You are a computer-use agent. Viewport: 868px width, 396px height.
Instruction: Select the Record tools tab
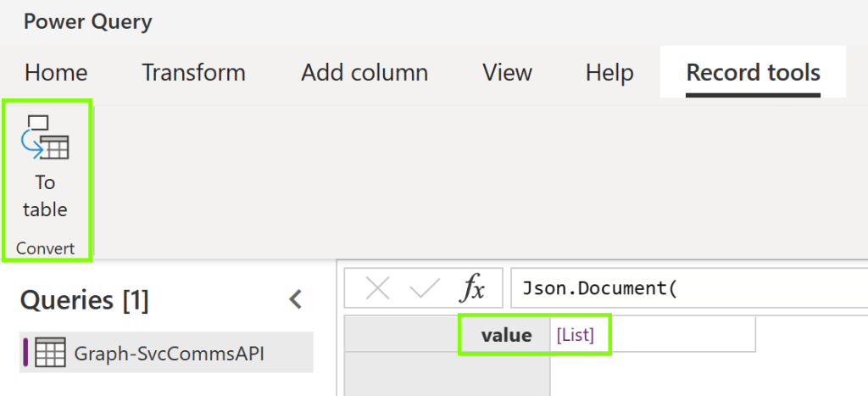(753, 73)
